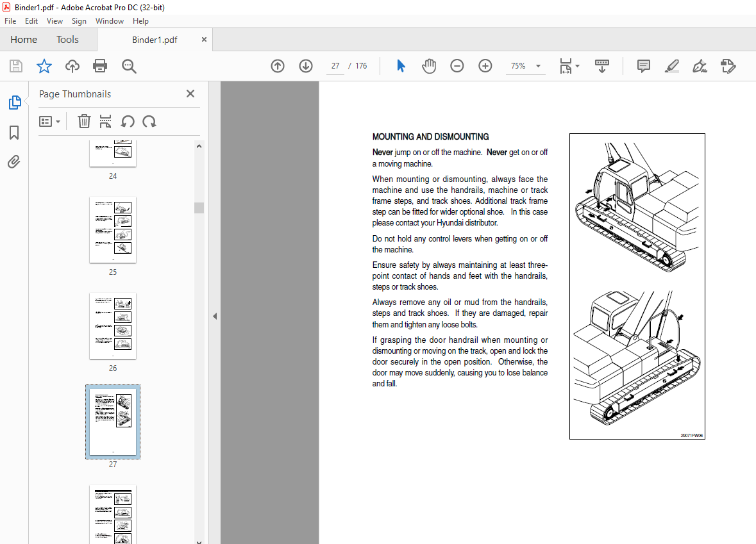Select the Hand pan tool
Screen dimensions: 756x544
click(x=429, y=66)
